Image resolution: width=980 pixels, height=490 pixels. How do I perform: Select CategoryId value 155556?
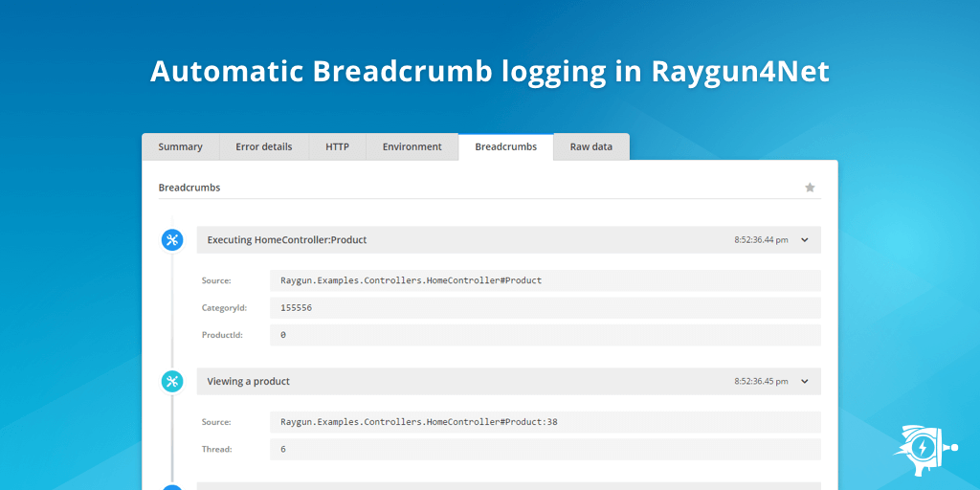point(545,308)
